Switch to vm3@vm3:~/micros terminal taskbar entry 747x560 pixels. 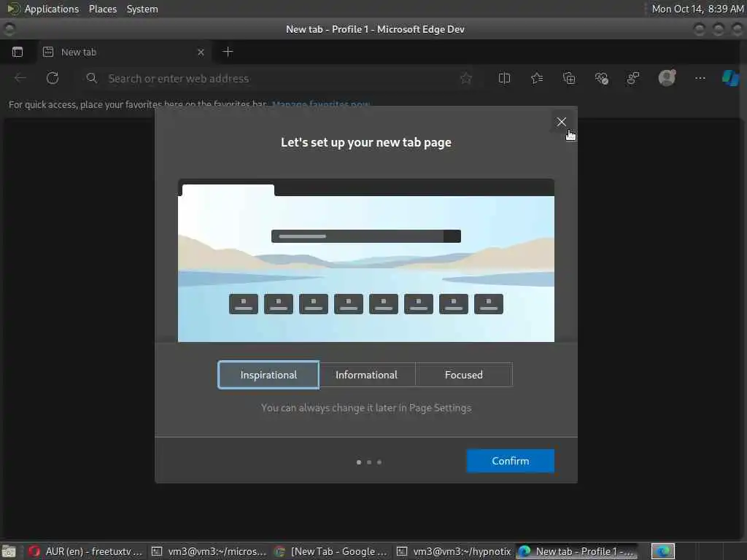(209, 551)
